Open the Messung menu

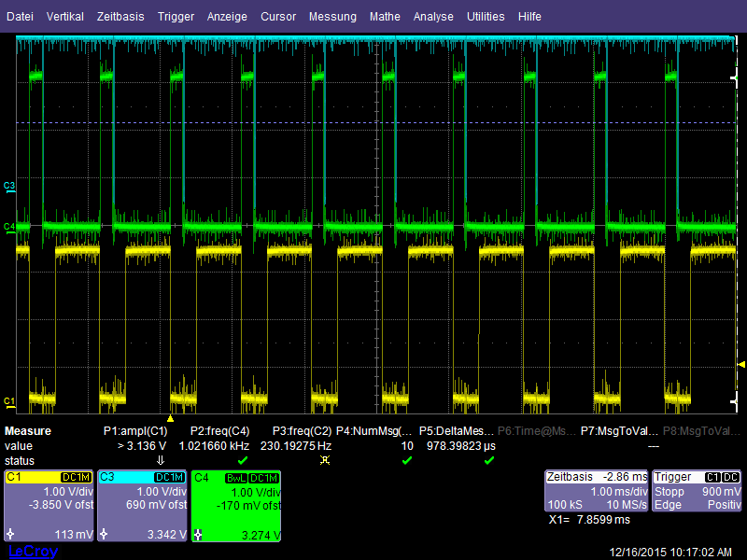tap(332, 16)
